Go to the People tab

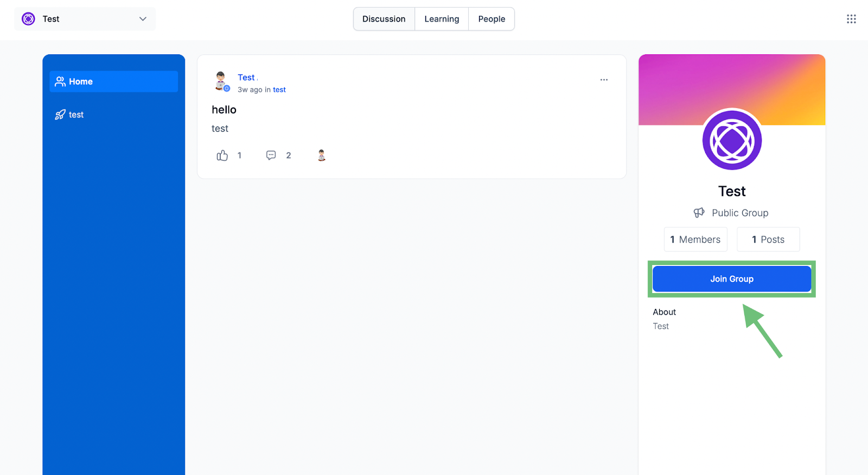492,19
